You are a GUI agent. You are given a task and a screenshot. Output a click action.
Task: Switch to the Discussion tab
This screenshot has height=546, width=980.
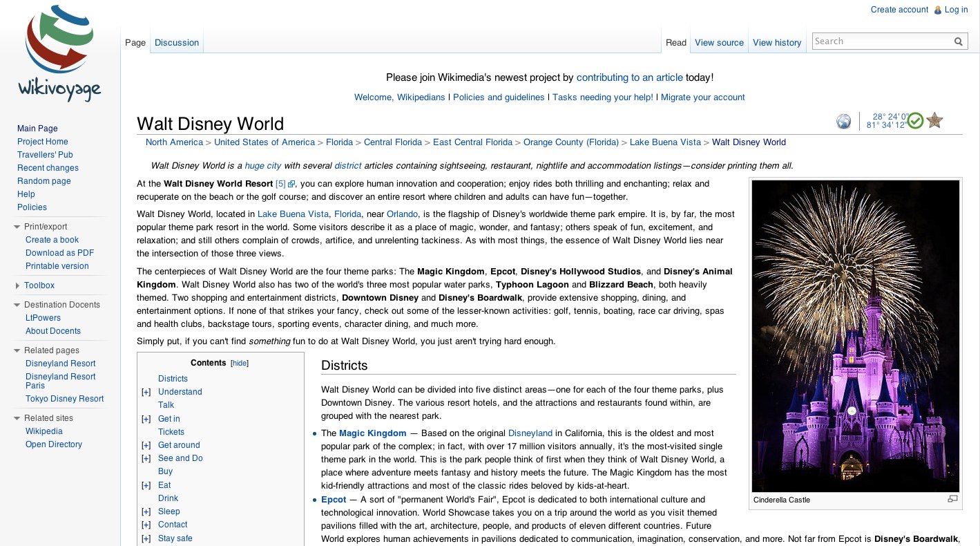pos(177,43)
